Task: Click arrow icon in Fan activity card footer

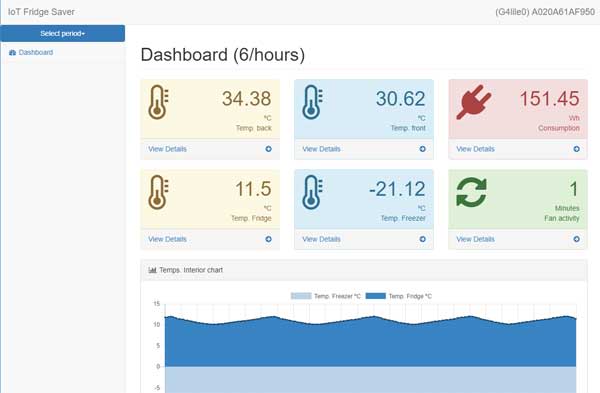Action: coord(576,239)
